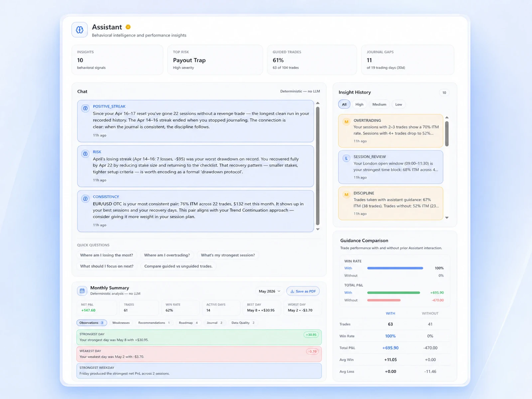
Task: Click the WITH column header
Action: (x=390, y=313)
